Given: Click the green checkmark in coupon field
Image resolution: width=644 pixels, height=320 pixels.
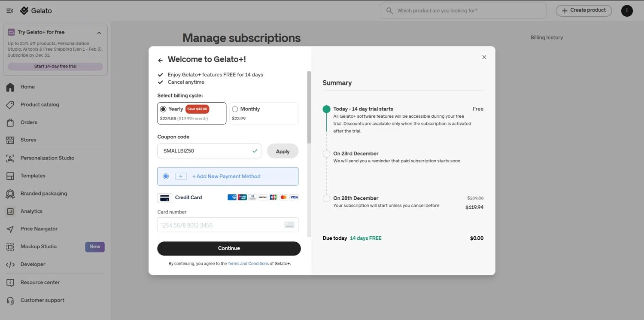Looking at the screenshot, I should coord(255,151).
